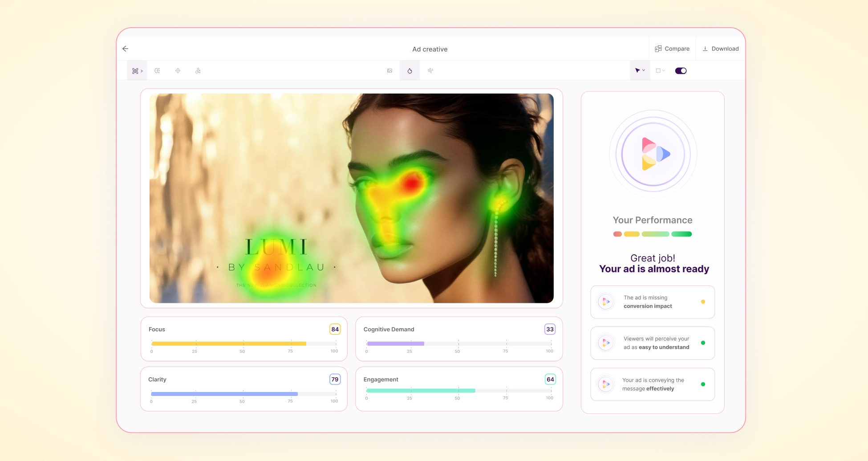
Task: Click the back arrow in the header
Action: [x=126, y=49]
